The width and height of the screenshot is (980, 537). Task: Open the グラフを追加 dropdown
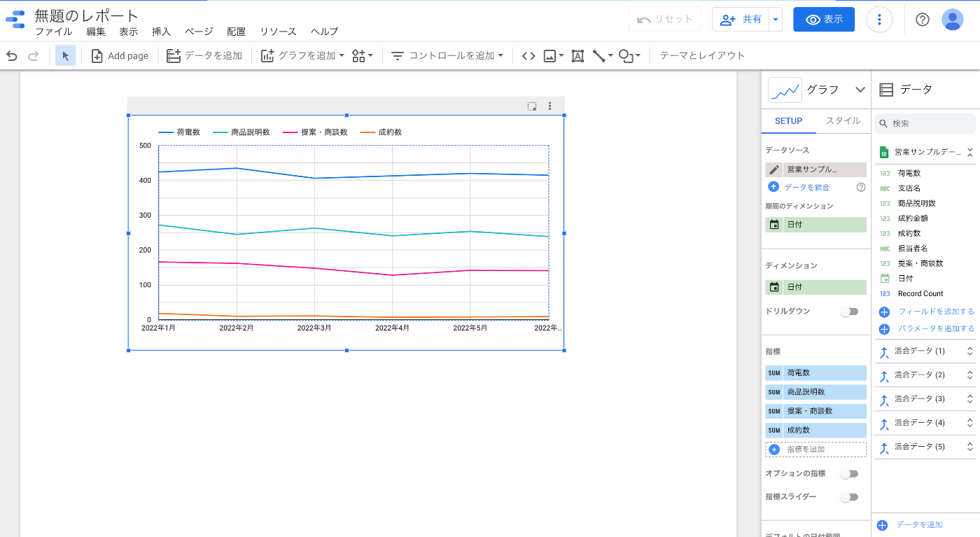click(x=302, y=56)
